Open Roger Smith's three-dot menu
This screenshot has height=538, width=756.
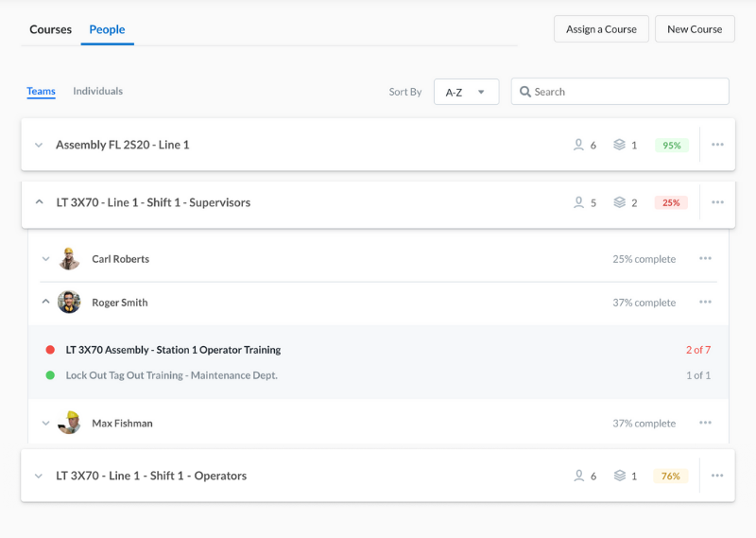coord(705,303)
